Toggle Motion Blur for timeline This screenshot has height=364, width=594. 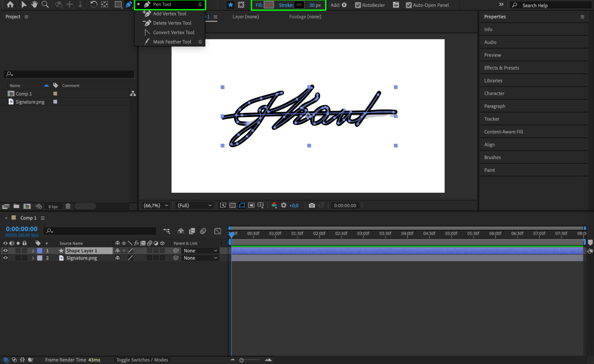pos(203,231)
